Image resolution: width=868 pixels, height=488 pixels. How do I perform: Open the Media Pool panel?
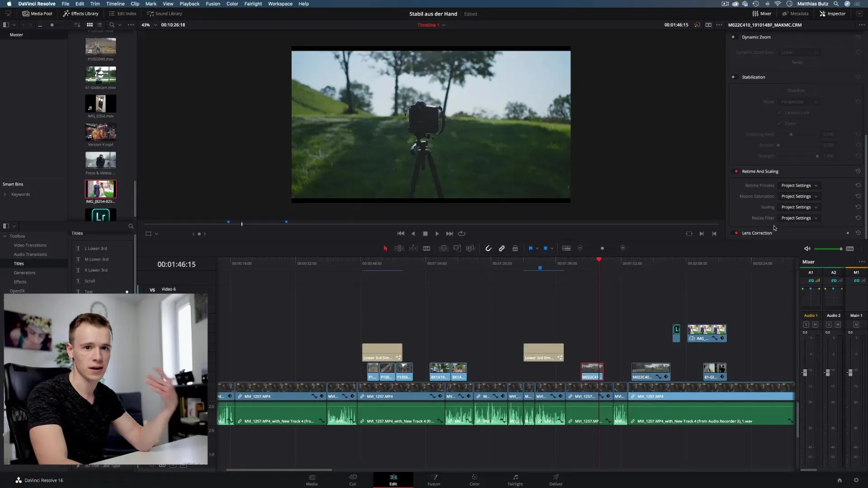tap(37, 14)
